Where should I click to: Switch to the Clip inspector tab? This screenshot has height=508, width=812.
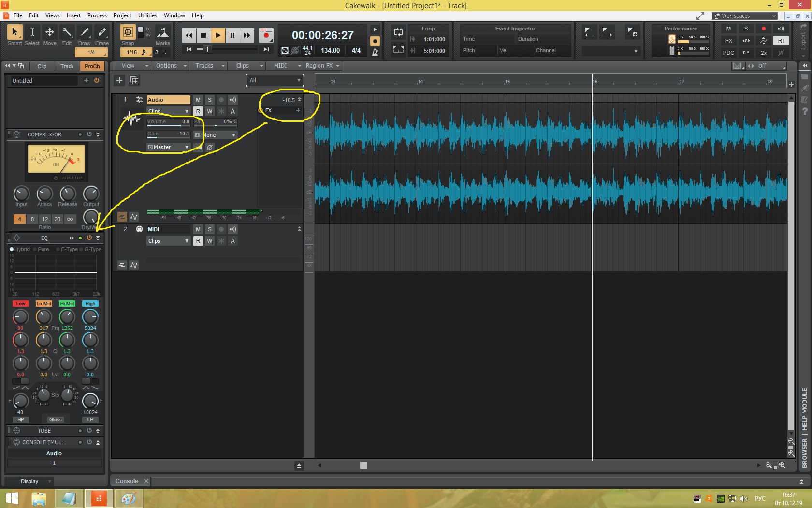pyautogui.click(x=42, y=66)
